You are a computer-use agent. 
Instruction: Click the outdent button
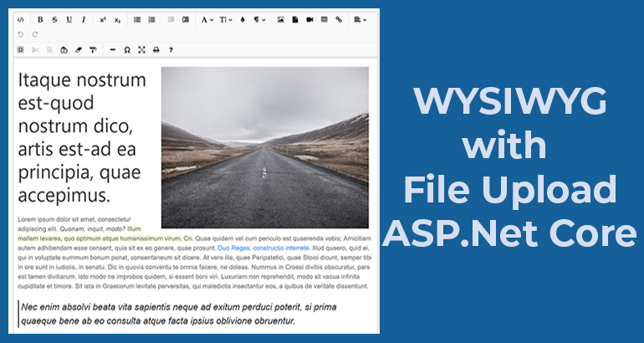click(x=171, y=20)
